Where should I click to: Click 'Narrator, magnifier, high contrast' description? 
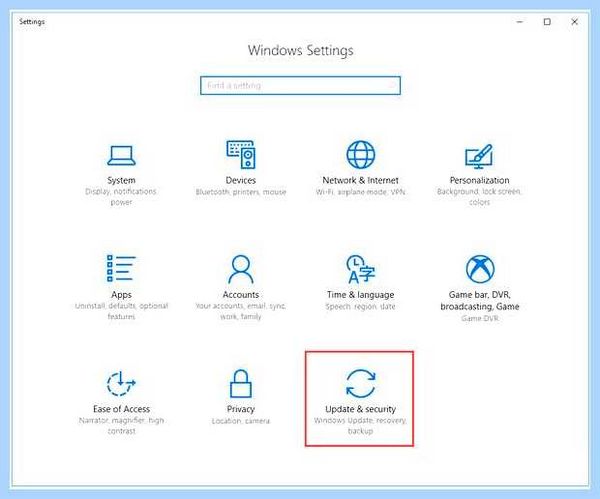coord(121,426)
